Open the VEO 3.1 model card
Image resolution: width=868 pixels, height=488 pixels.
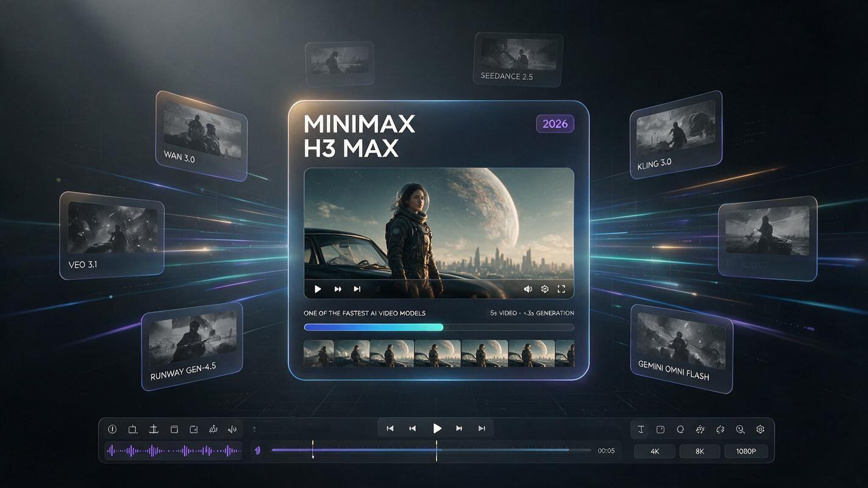coord(112,236)
